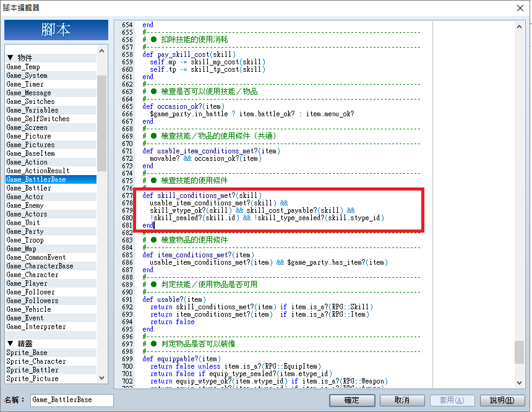Select Game_Temp script
Viewport: 532px width, 412px height.
[x=51, y=67]
